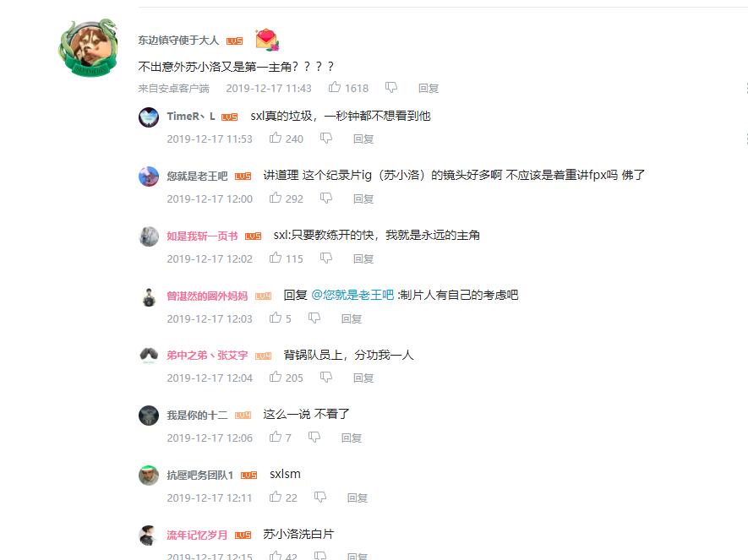This screenshot has width=748, height=560.
Task: Dislike the reply by 我是你的十二
Action: click(x=314, y=437)
